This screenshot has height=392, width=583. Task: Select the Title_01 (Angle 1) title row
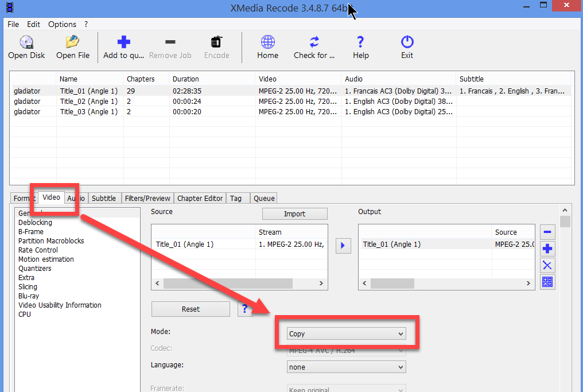pos(290,91)
